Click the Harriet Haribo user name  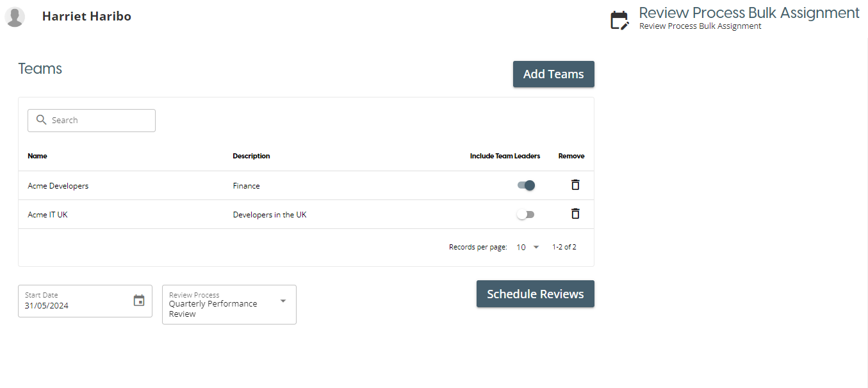pos(86,17)
